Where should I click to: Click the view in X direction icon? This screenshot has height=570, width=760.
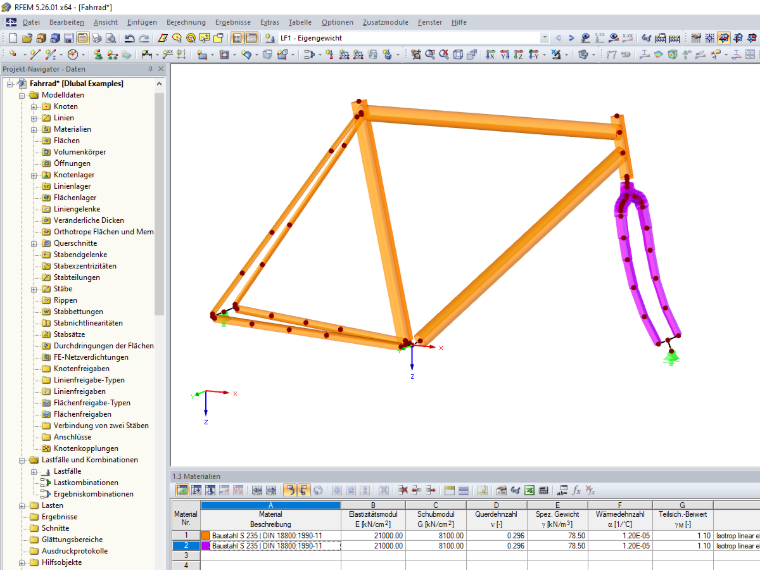[491, 55]
